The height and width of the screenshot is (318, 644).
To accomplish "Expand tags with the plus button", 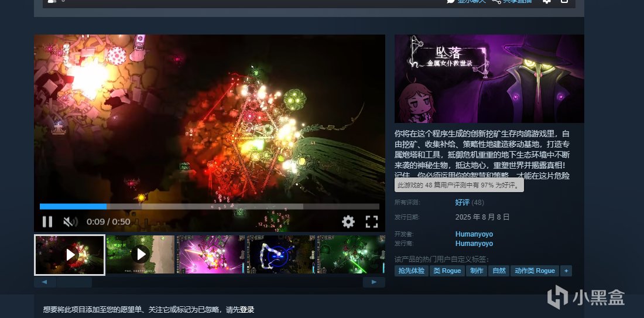I will (566, 271).
